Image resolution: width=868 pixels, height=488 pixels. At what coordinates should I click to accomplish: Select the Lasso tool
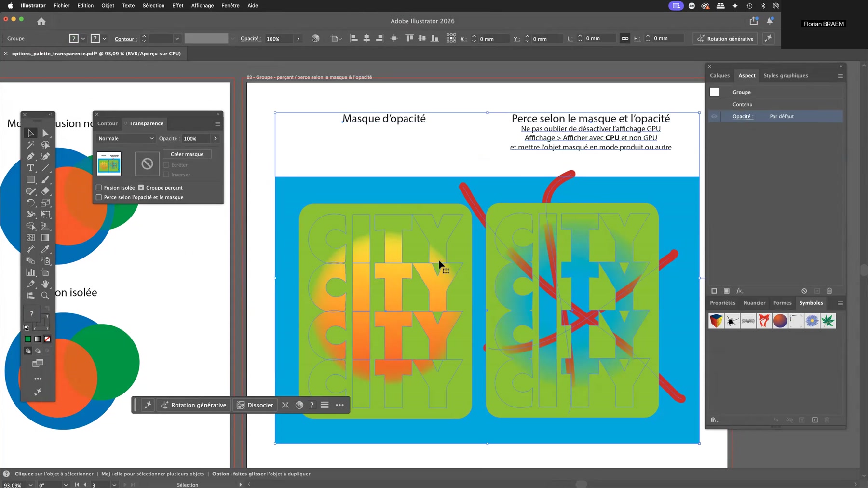[45, 145]
